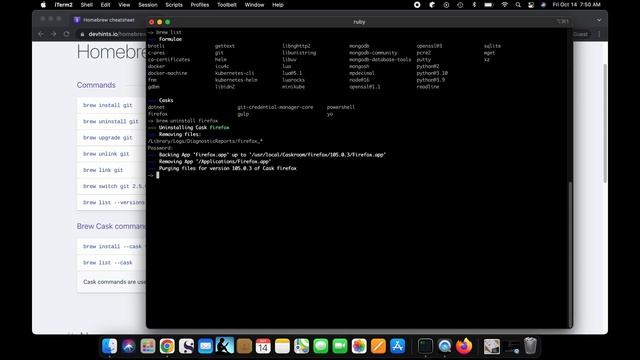Select Homebrew cheatsheet tab in browser
This screenshot has width=640, height=360.
[x=109, y=20]
